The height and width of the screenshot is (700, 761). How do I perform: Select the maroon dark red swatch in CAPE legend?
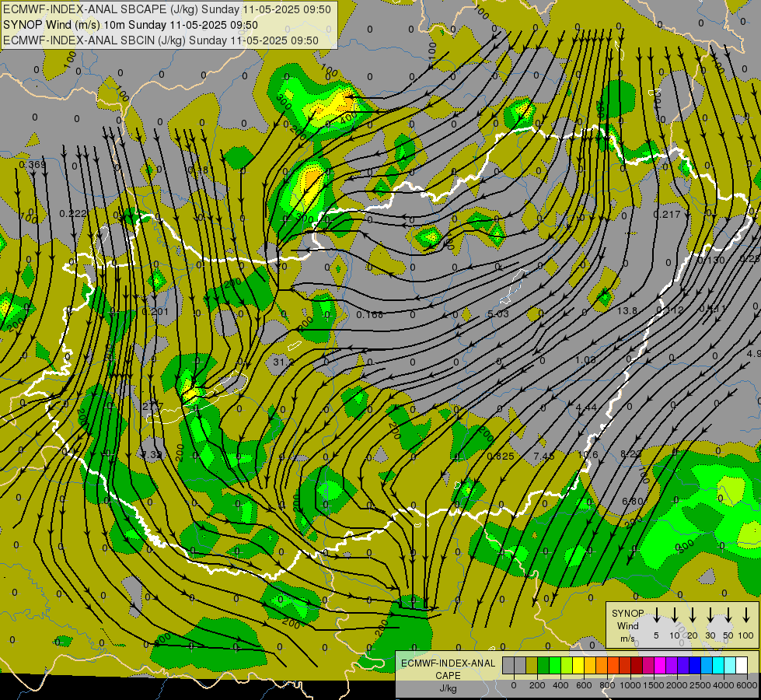[637, 666]
